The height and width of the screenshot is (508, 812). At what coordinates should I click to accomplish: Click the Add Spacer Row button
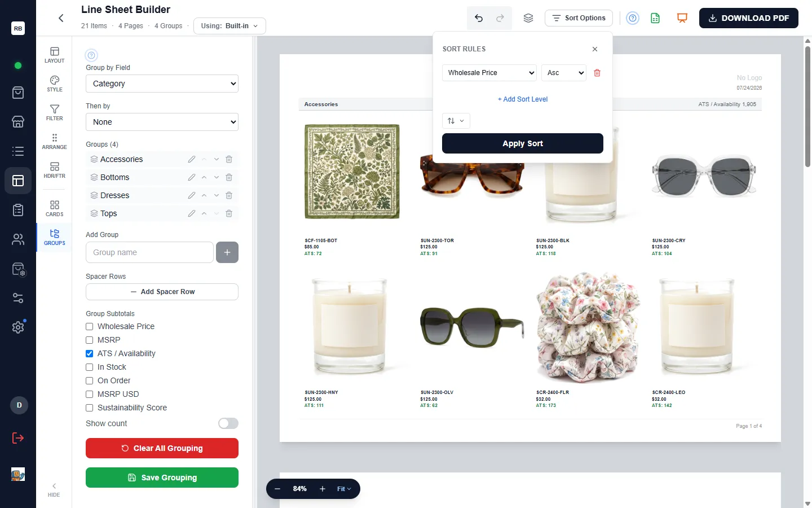pos(162,292)
